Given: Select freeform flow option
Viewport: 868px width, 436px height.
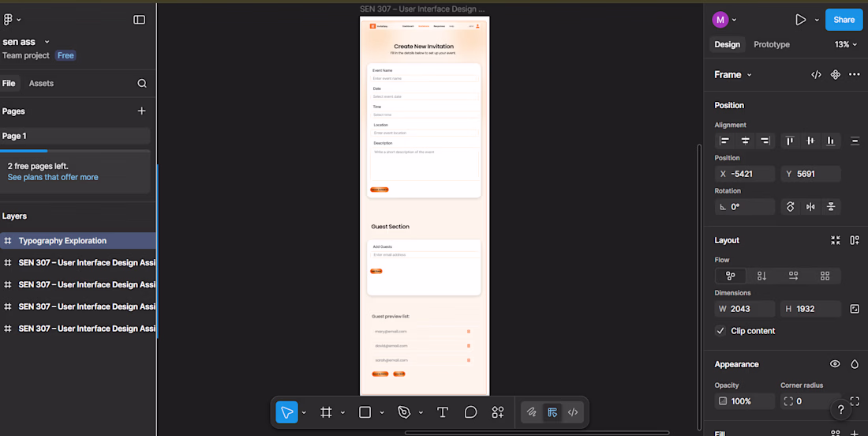Looking at the screenshot, I should point(731,276).
